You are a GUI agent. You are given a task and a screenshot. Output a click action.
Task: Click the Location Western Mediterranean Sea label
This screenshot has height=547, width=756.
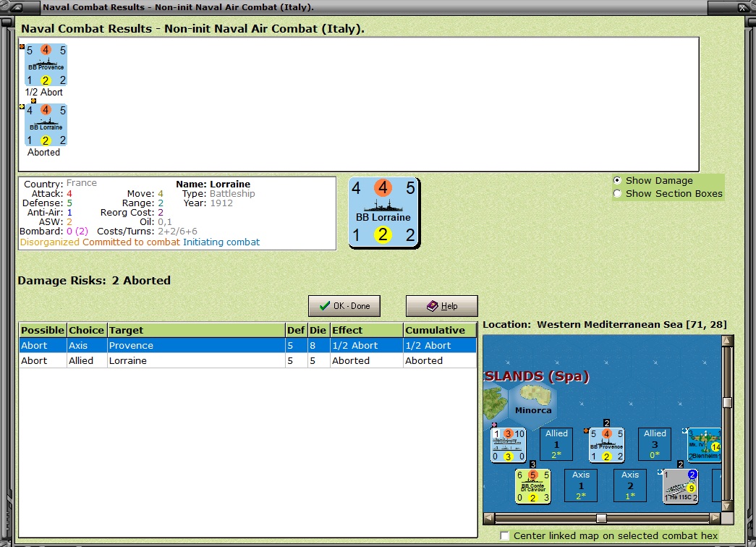click(x=605, y=325)
